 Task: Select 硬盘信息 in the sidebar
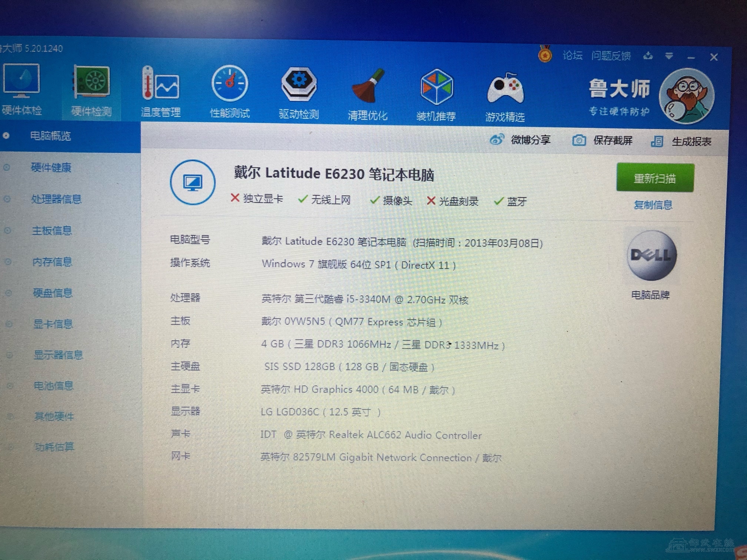point(53,293)
